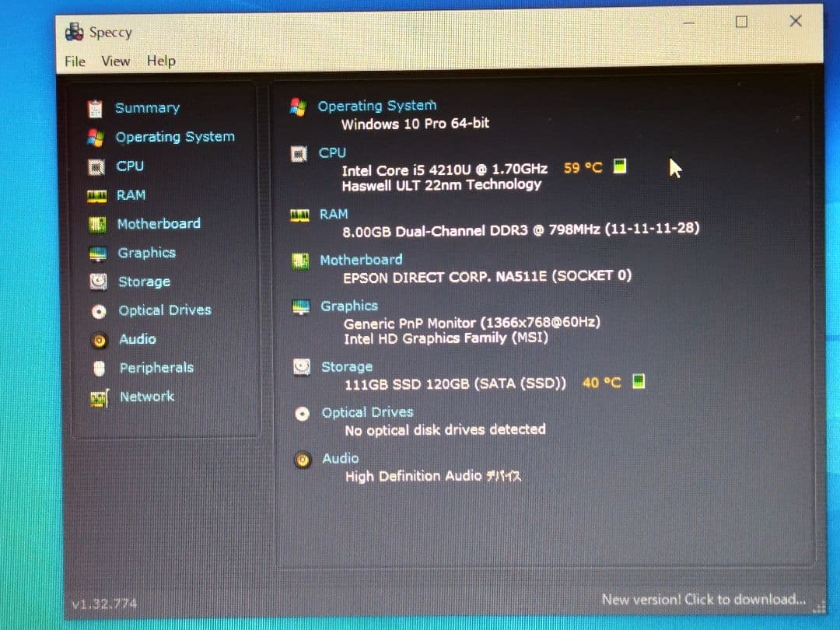Click the Operating System heading in details pane
This screenshot has height=630, width=840.
[x=377, y=105]
